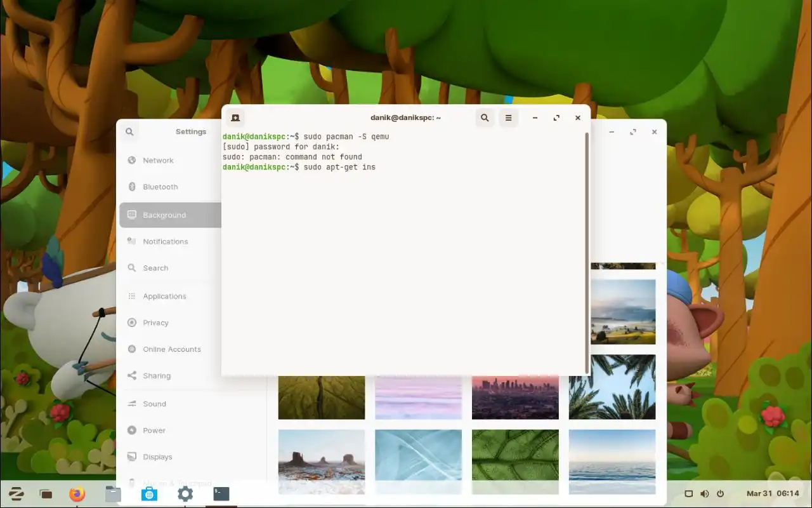The image size is (812, 508).
Task: Click the Displays monitor icon
Action: pyautogui.click(x=132, y=457)
